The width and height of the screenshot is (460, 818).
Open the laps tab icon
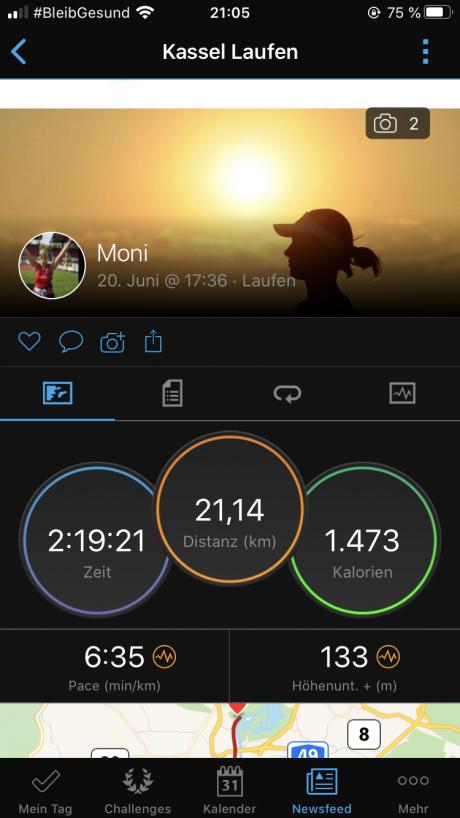(x=287, y=393)
